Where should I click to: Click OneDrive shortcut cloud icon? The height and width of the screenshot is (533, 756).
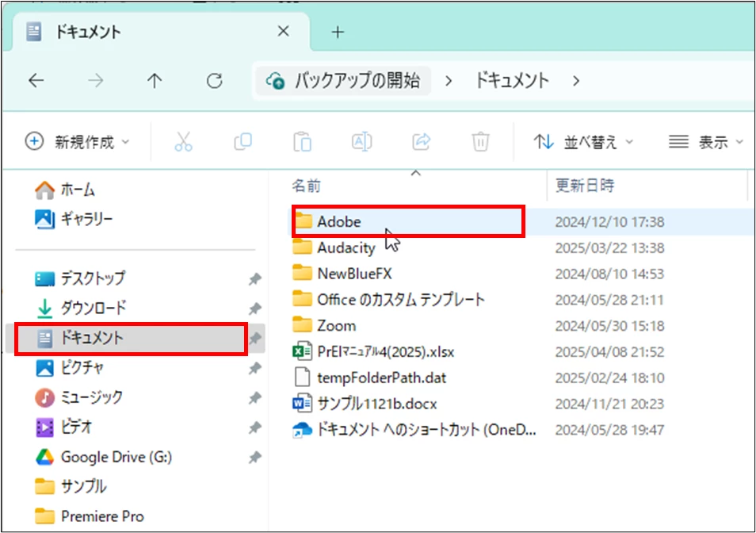click(302, 429)
